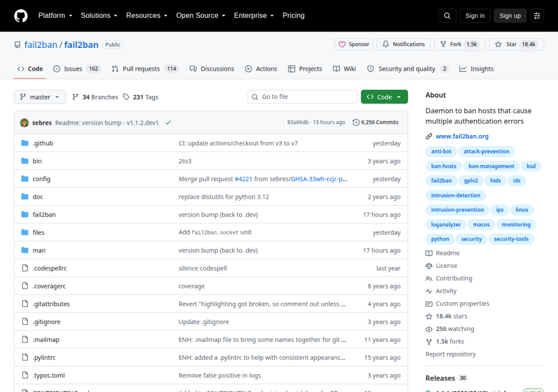Expand the Resources menu
The image size is (558, 392).
[147, 16]
